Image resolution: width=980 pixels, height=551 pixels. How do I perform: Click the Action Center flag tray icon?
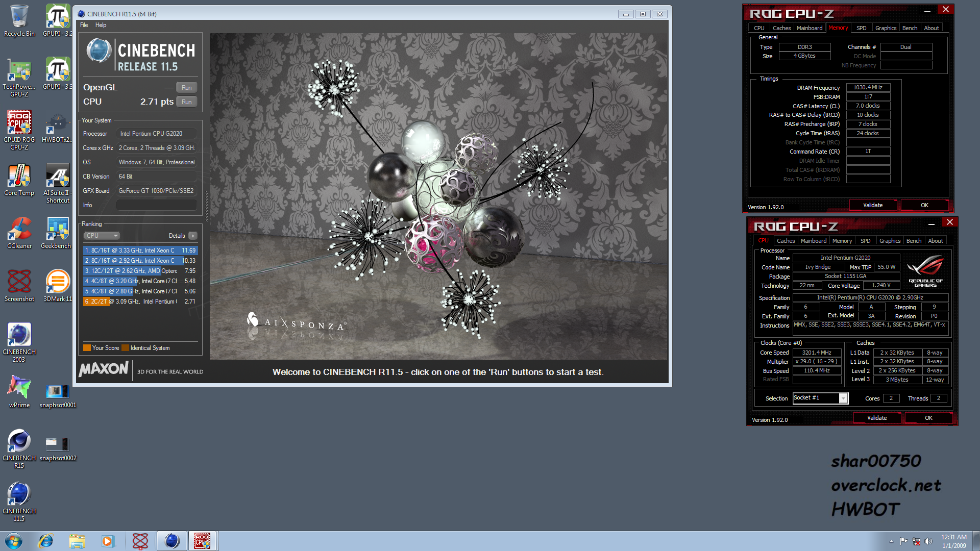tap(903, 541)
